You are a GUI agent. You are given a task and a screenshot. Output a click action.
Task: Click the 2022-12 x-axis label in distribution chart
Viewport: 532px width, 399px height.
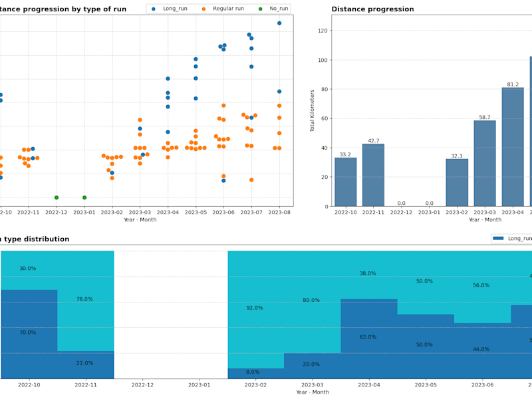pos(142,385)
